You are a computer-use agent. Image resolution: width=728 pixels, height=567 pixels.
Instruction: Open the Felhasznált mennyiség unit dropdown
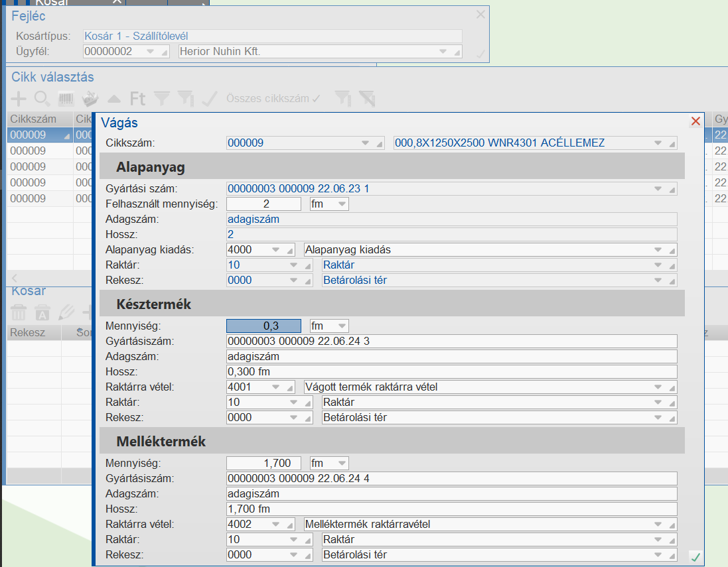coord(342,204)
